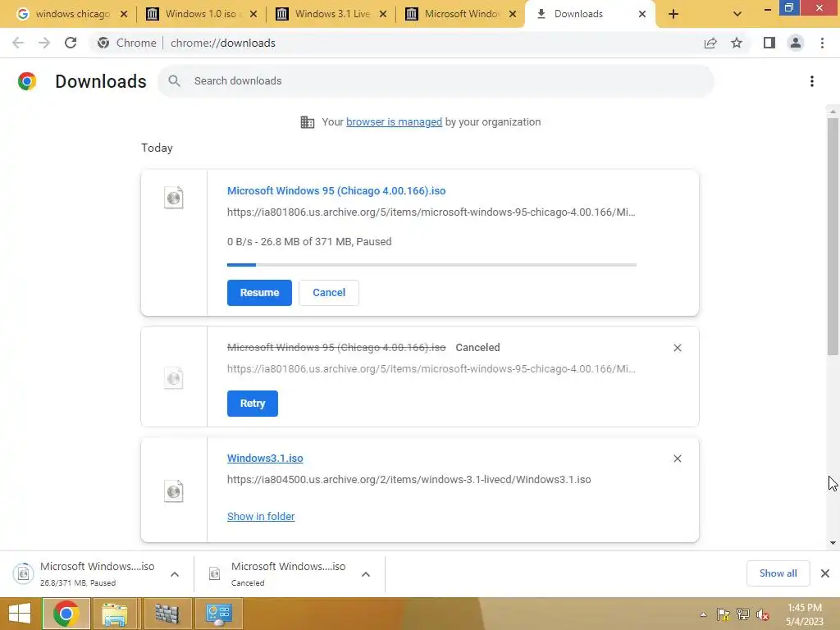Screen dimensions: 840x630
Task: Open the profile avatar icon
Action: click(x=796, y=43)
